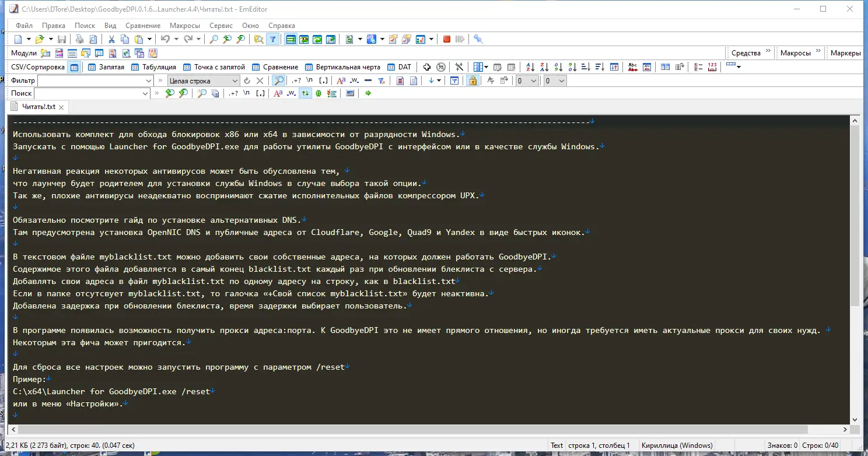Toggle regular expression .+? option in Фильтр bar
Screen dimensions: 868x456
pos(296,80)
